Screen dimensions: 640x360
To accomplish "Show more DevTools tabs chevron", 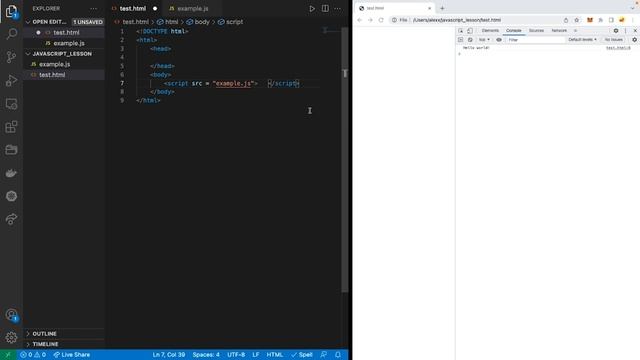I will tap(576, 31).
